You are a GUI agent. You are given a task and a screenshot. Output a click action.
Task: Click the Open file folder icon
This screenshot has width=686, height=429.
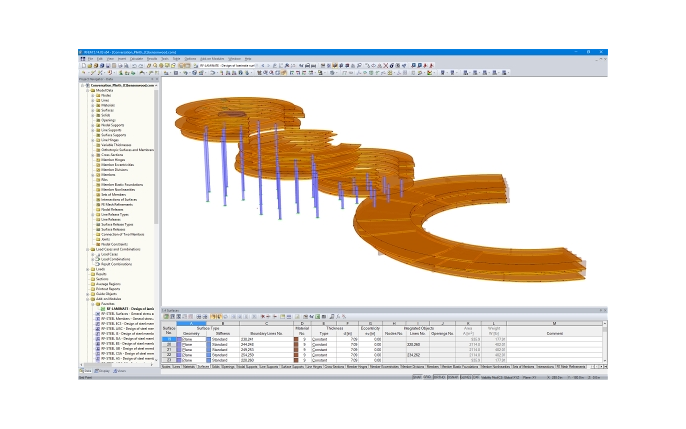coord(90,66)
